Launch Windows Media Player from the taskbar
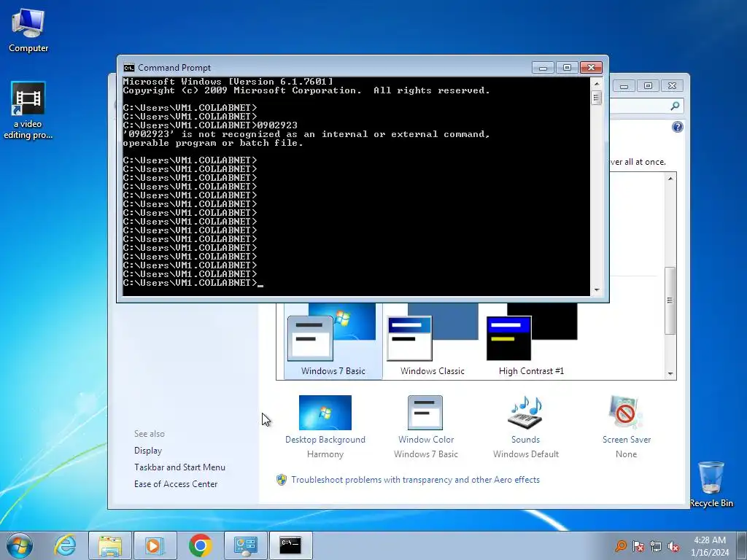Viewport: 747px width, 560px height. (155, 545)
